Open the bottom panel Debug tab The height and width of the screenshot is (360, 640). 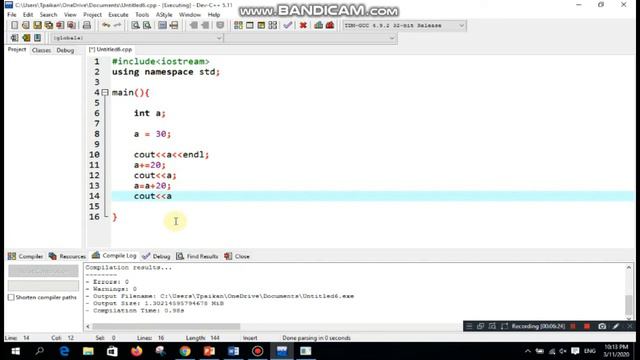156,256
